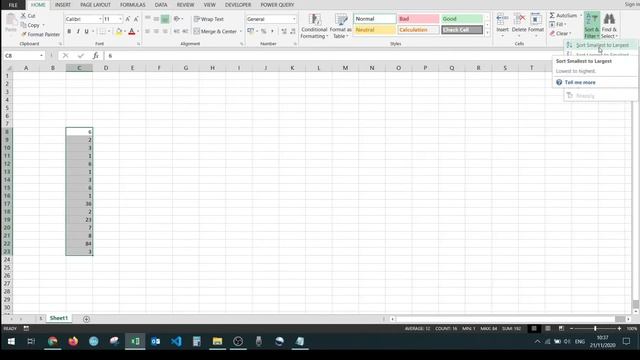Switch to the PAGE LAYOUT tab

tap(95, 5)
